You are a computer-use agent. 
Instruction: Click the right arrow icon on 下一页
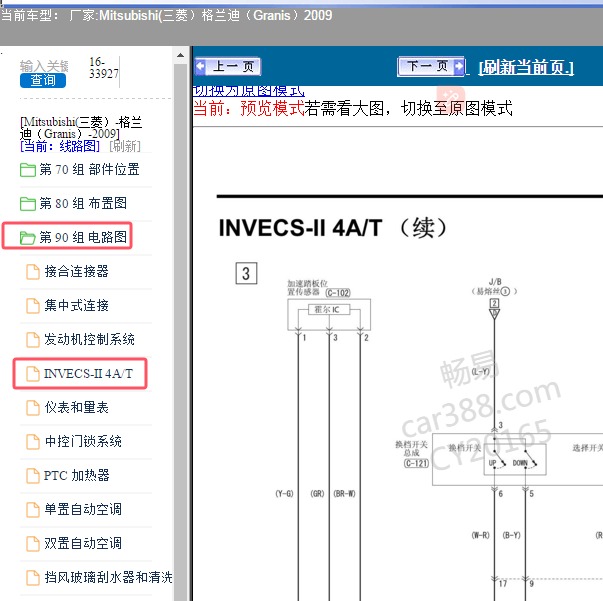[x=459, y=66]
